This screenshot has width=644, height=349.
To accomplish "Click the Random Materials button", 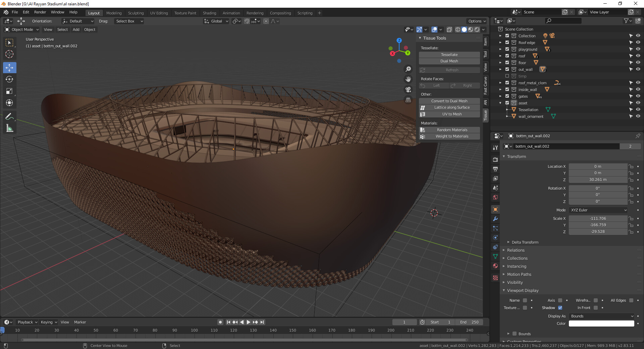I will click(452, 130).
